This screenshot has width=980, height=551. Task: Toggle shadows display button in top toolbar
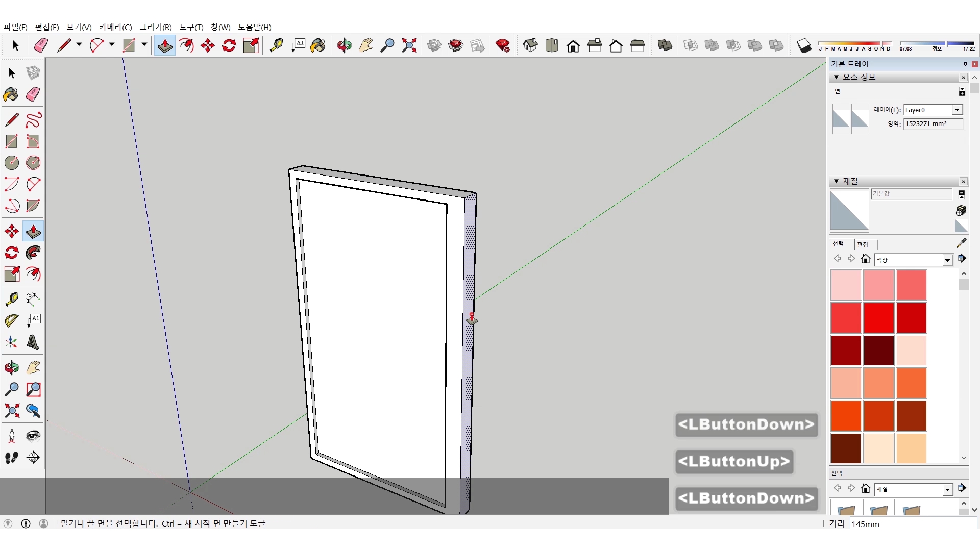click(x=804, y=45)
